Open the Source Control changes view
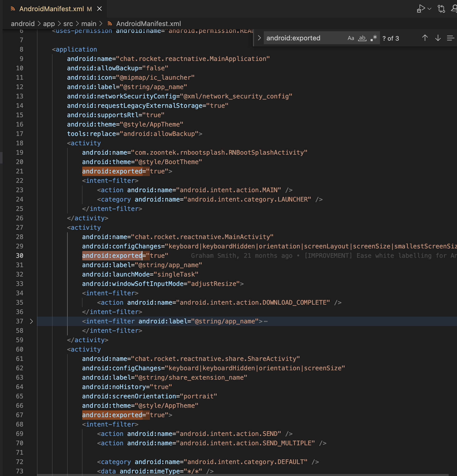 click(441, 8)
